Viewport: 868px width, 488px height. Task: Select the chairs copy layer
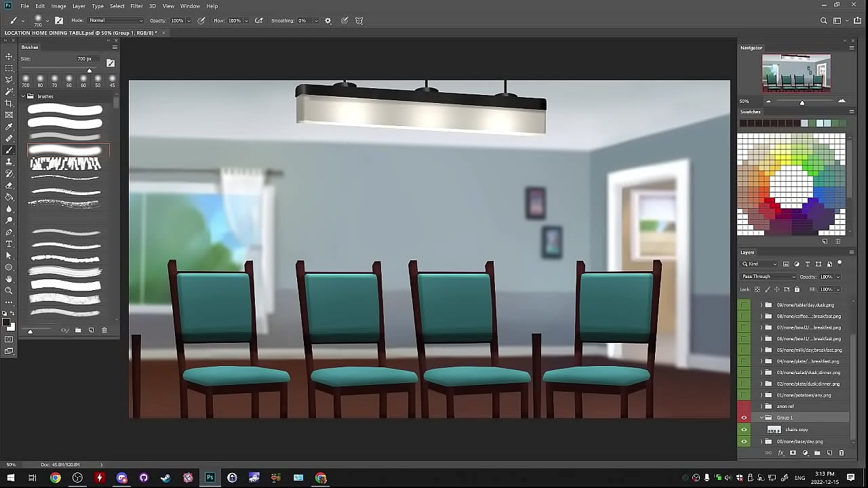coord(796,430)
